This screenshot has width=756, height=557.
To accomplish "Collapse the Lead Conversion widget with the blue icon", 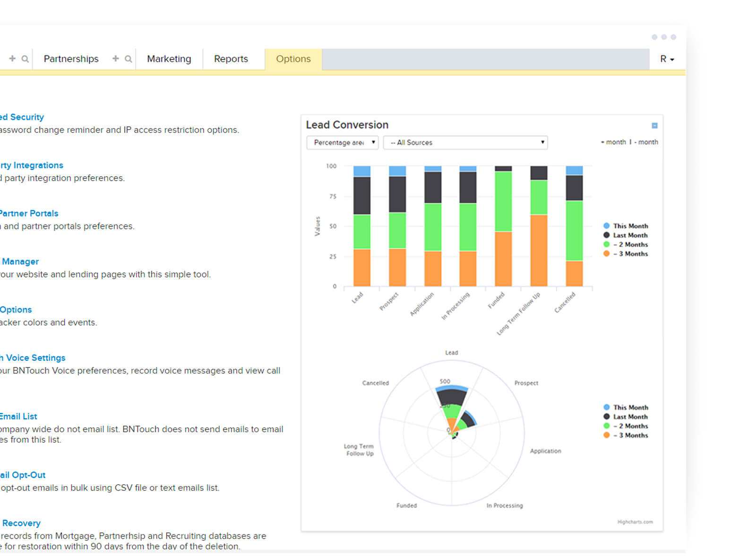I will (x=654, y=125).
